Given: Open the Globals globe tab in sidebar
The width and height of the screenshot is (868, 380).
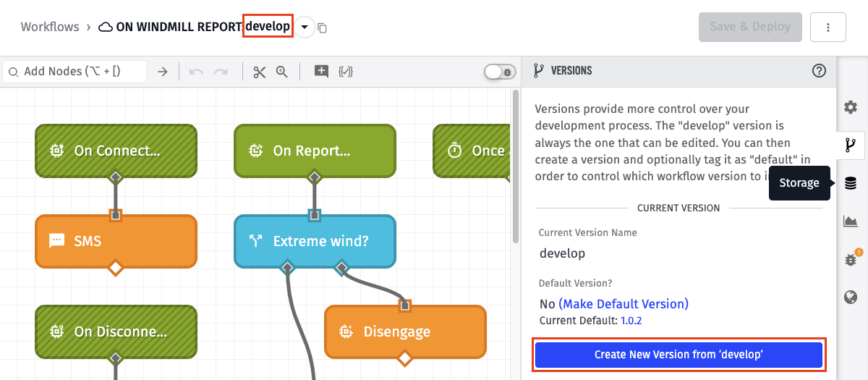Looking at the screenshot, I should [851, 297].
